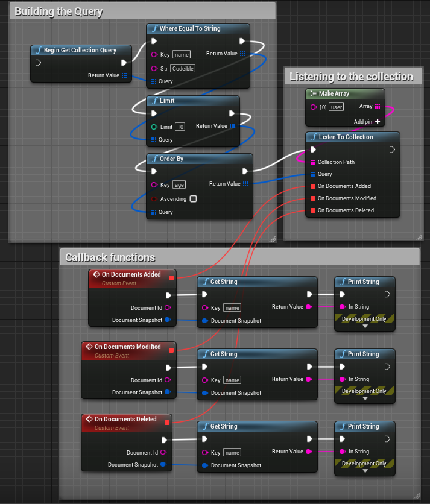The width and height of the screenshot is (430, 504).
Task: Click the Add pin plus icon
Action: click(378, 121)
